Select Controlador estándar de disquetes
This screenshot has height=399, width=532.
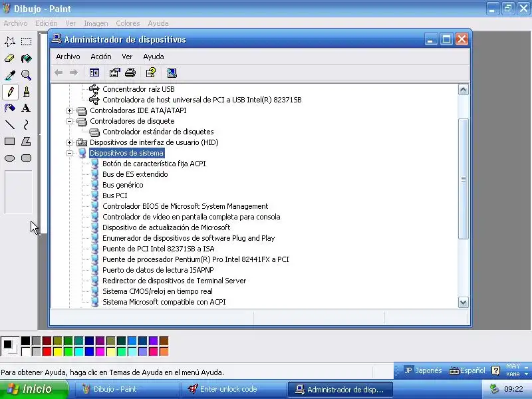click(x=158, y=132)
